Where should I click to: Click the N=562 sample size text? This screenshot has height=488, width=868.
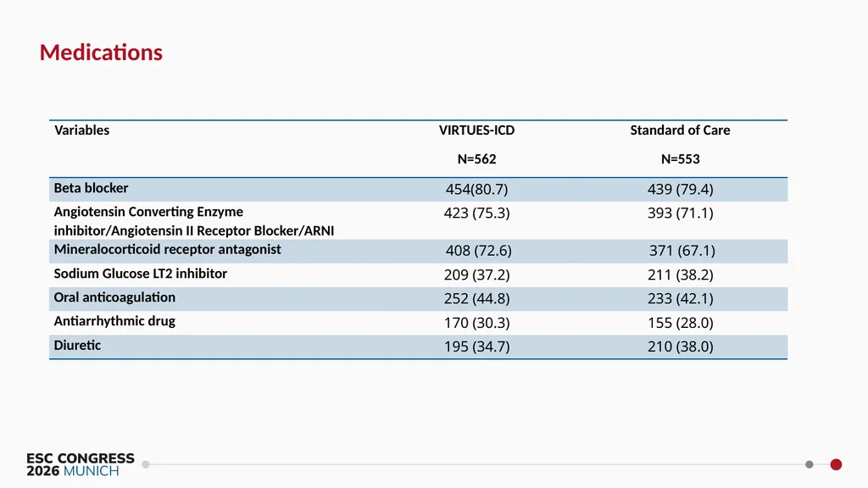click(x=476, y=159)
